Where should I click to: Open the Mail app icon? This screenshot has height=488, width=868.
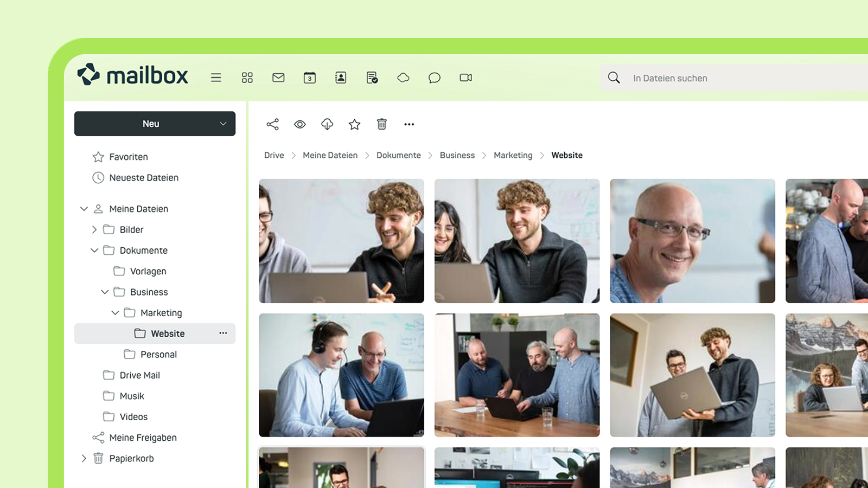278,78
